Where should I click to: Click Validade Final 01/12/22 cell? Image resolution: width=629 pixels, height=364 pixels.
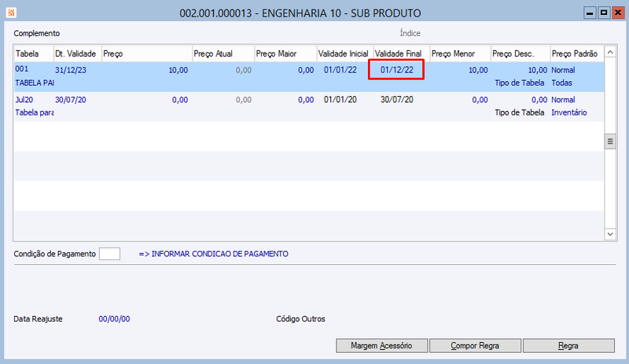click(x=397, y=70)
